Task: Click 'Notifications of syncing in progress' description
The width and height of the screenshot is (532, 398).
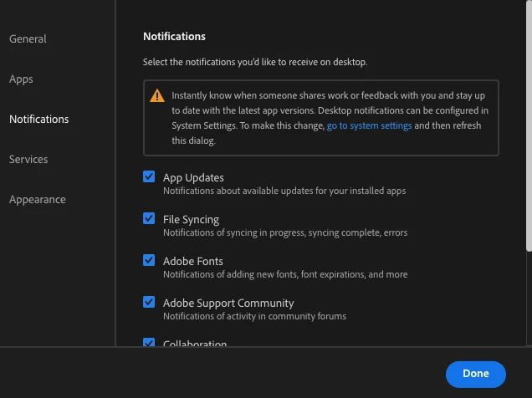Action: pos(285,232)
